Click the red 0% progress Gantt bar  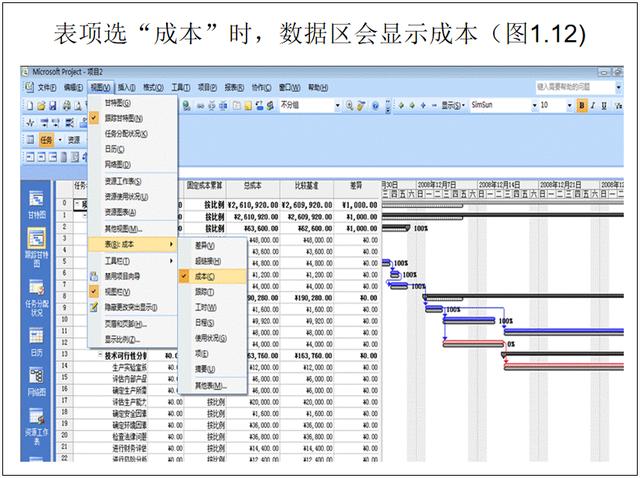473,344
